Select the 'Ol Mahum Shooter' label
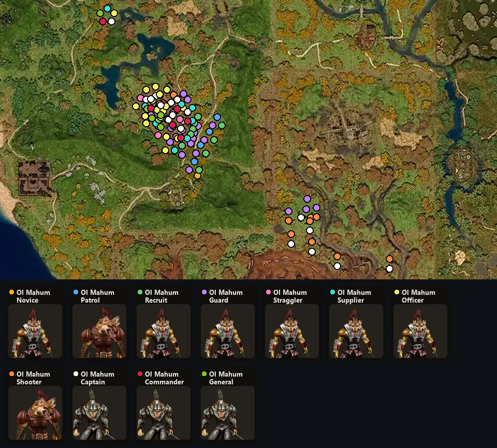 click(33, 378)
